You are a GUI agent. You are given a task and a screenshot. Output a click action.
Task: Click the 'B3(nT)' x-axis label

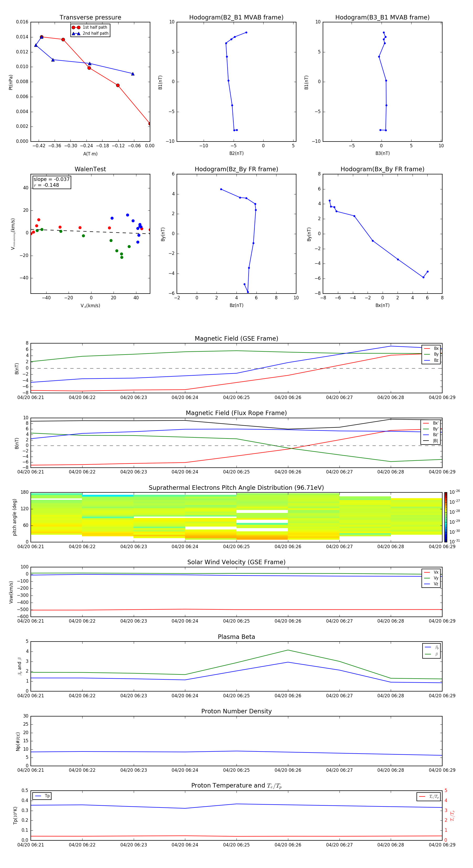coord(382,154)
